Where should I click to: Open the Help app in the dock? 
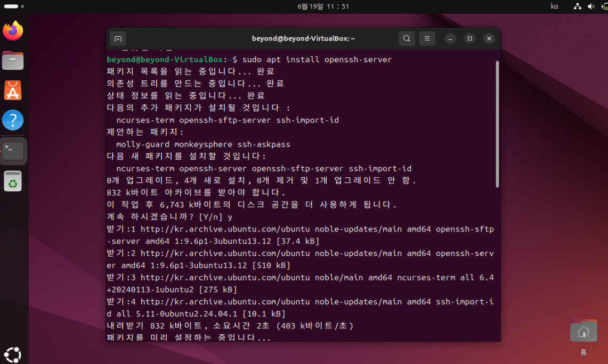pos(13,120)
